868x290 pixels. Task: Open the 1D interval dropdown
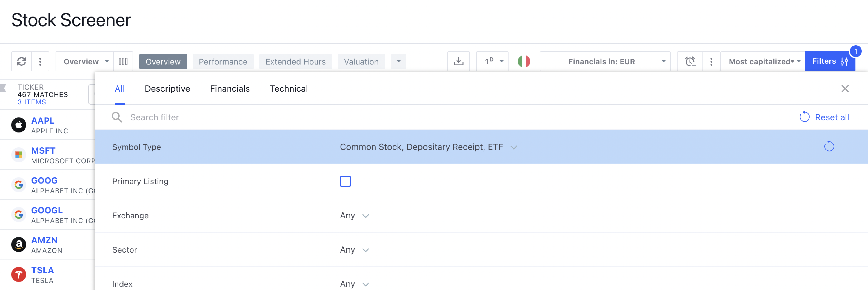(492, 62)
